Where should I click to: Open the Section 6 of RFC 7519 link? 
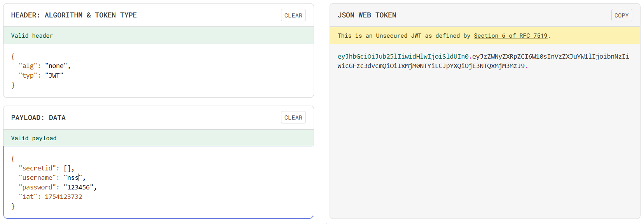tap(510, 36)
